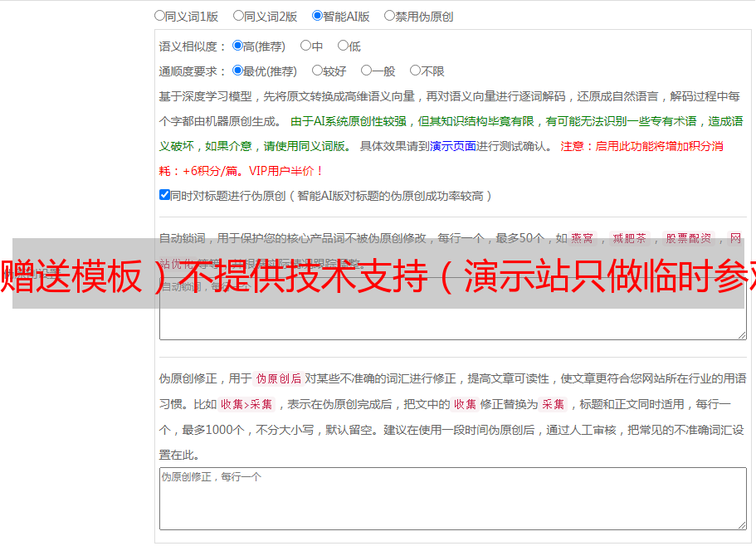Set 通顺度要求 to 最优(推荐)
The height and width of the screenshot is (546, 756).
pos(237,71)
